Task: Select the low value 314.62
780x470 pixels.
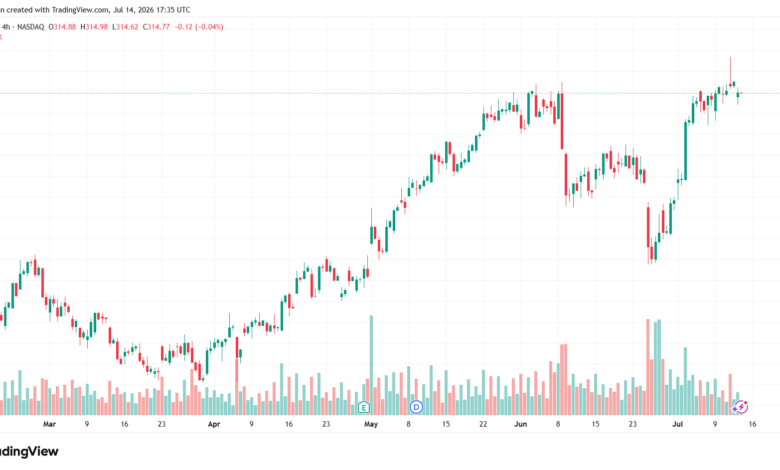Action: (127, 27)
